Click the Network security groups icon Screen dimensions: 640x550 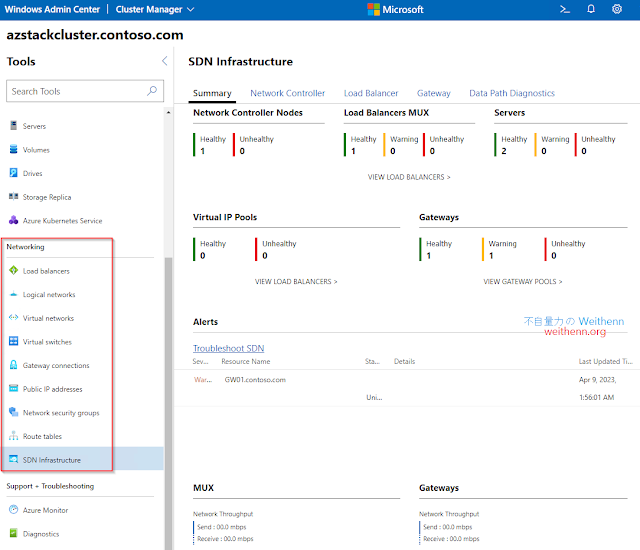click(x=13, y=412)
